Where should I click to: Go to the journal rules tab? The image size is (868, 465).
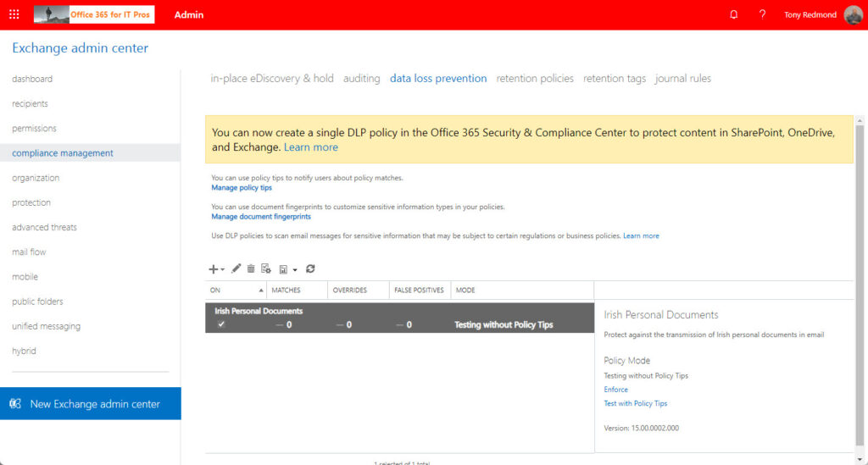point(683,79)
